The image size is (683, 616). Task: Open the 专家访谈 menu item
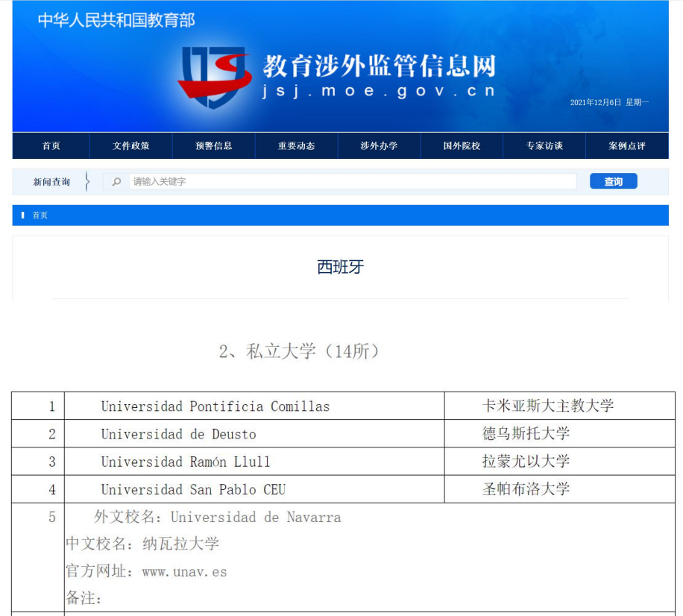pos(544,145)
